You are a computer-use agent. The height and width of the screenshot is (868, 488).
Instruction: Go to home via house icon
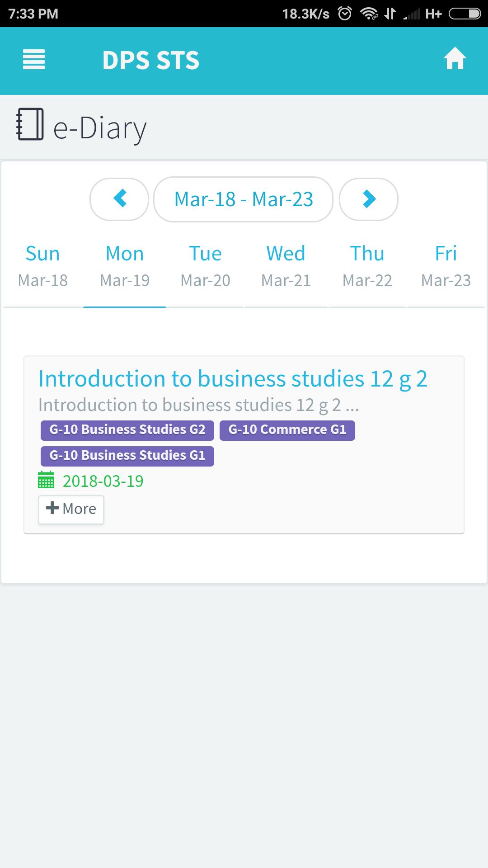[455, 58]
